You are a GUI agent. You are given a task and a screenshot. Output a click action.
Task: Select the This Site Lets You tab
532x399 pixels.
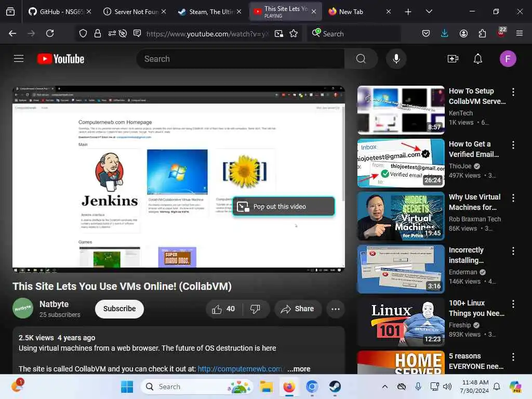point(286,11)
